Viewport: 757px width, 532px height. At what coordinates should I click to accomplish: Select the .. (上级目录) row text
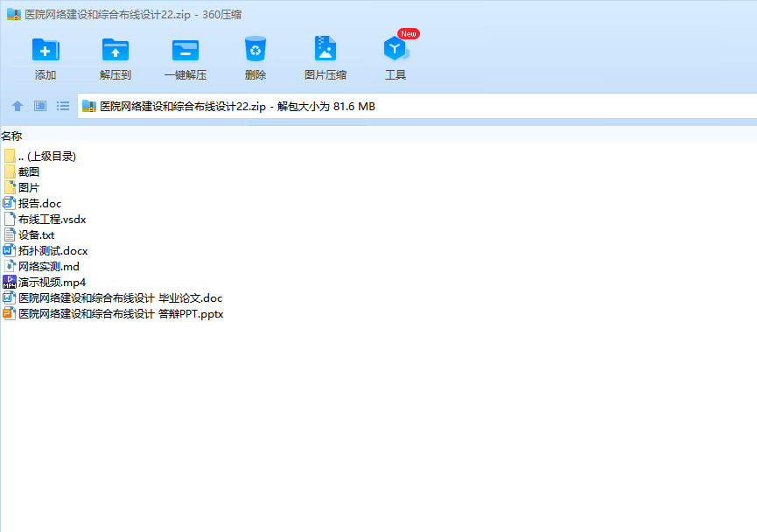47,157
